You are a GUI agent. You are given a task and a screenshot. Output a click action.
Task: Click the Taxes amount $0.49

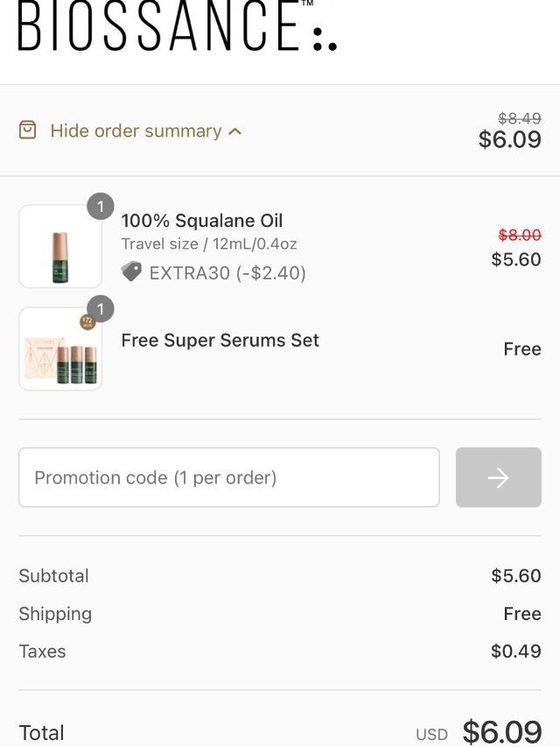click(516, 651)
